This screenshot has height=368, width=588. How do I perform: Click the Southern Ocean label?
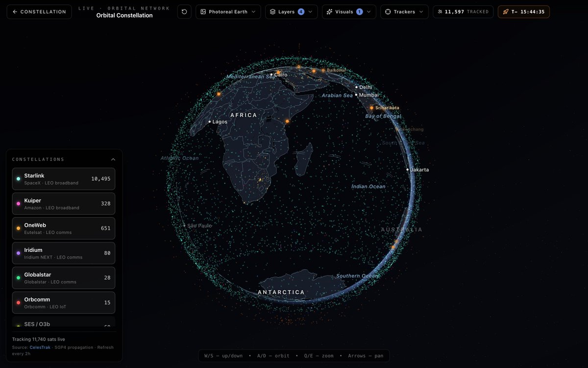[x=357, y=276]
